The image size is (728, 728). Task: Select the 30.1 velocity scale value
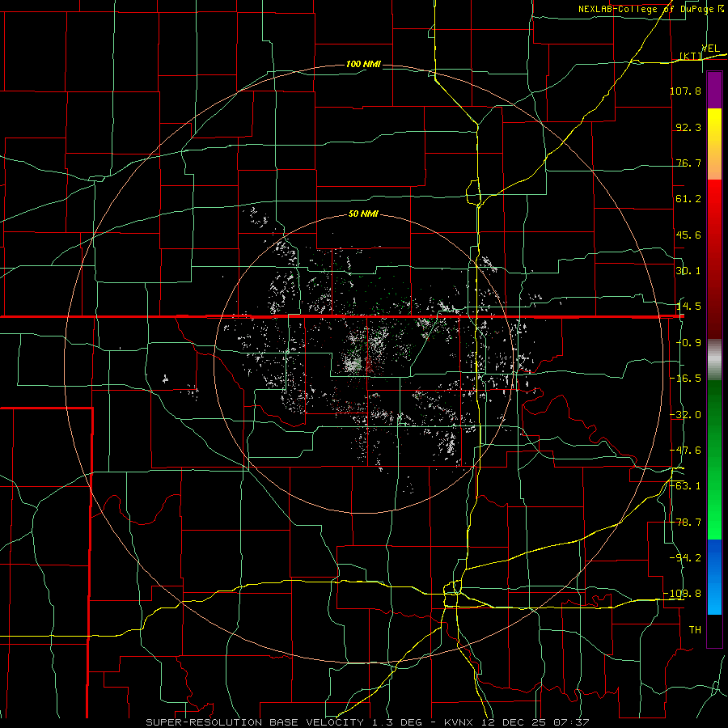pos(688,271)
